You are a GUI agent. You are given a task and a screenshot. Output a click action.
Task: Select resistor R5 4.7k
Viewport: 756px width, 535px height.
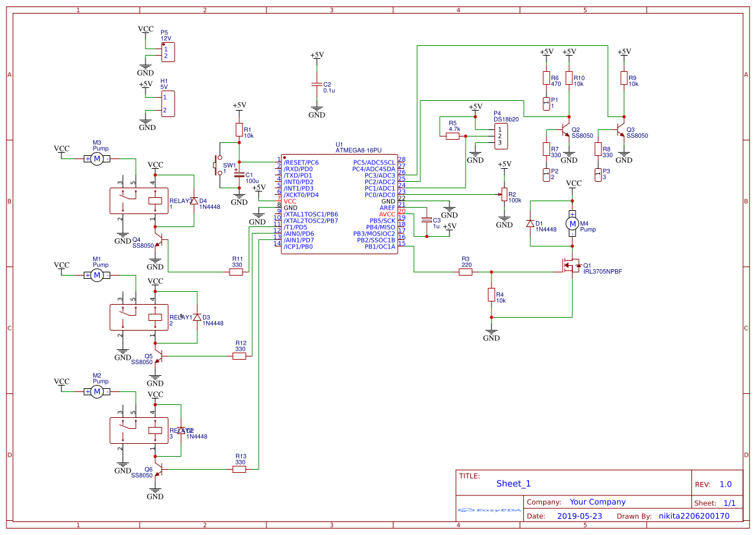[x=452, y=136]
